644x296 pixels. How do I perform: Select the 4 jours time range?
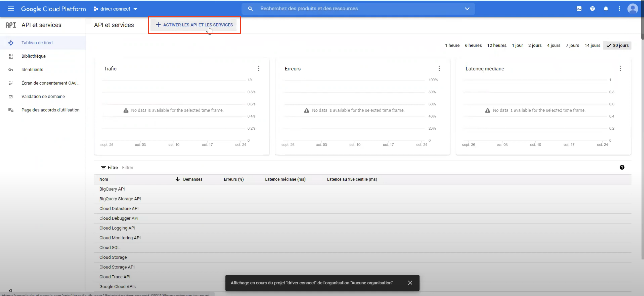coord(554,45)
